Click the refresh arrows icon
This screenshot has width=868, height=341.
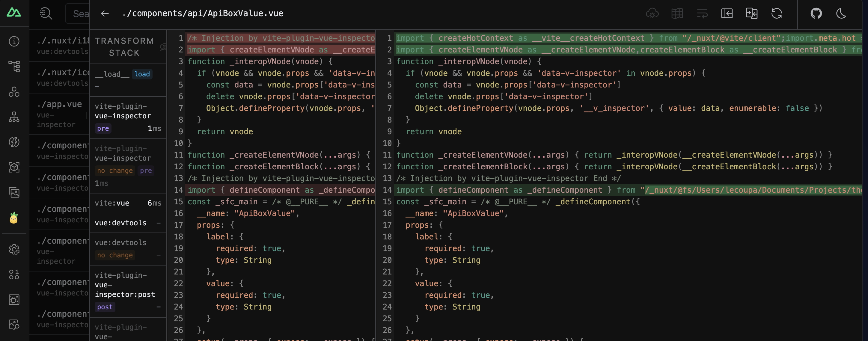[777, 13]
